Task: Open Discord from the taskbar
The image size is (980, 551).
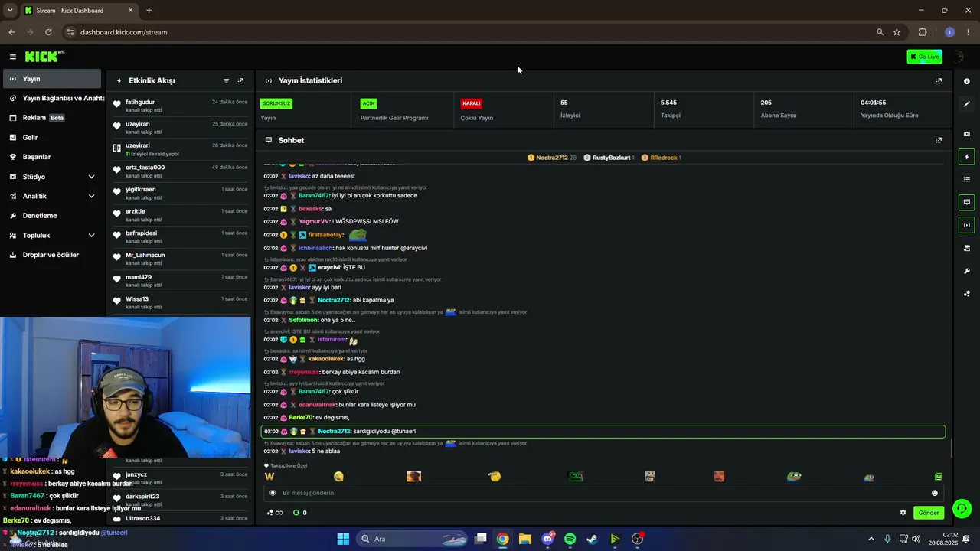Action: click(x=547, y=539)
